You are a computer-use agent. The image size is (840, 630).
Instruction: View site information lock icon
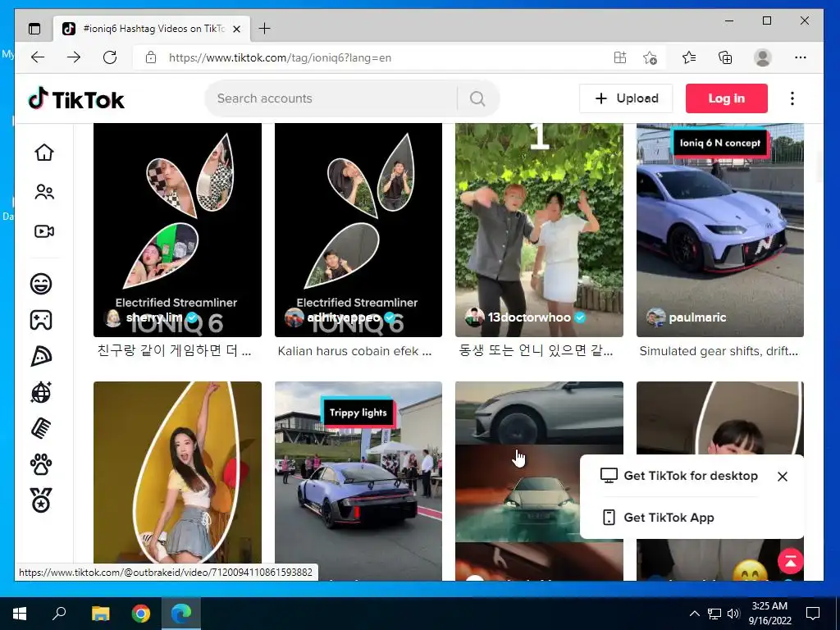click(151, 57)
